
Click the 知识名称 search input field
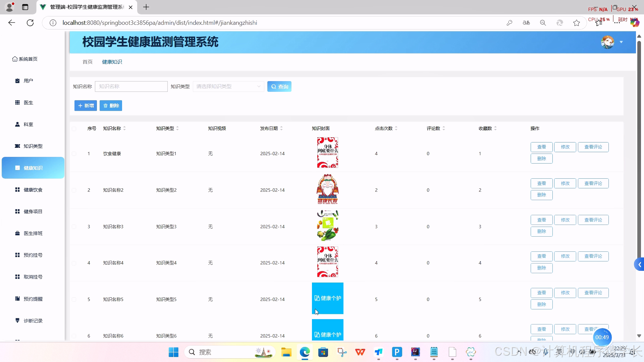(x=131, y=86)
